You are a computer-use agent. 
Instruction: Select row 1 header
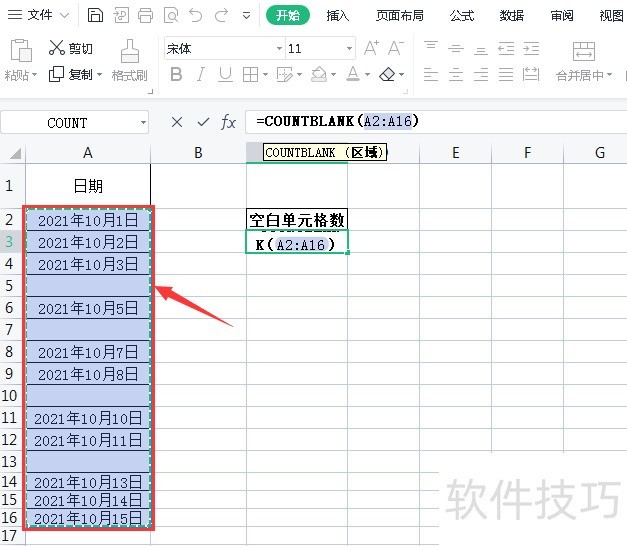pyautogui.click(x=10, y=186)
